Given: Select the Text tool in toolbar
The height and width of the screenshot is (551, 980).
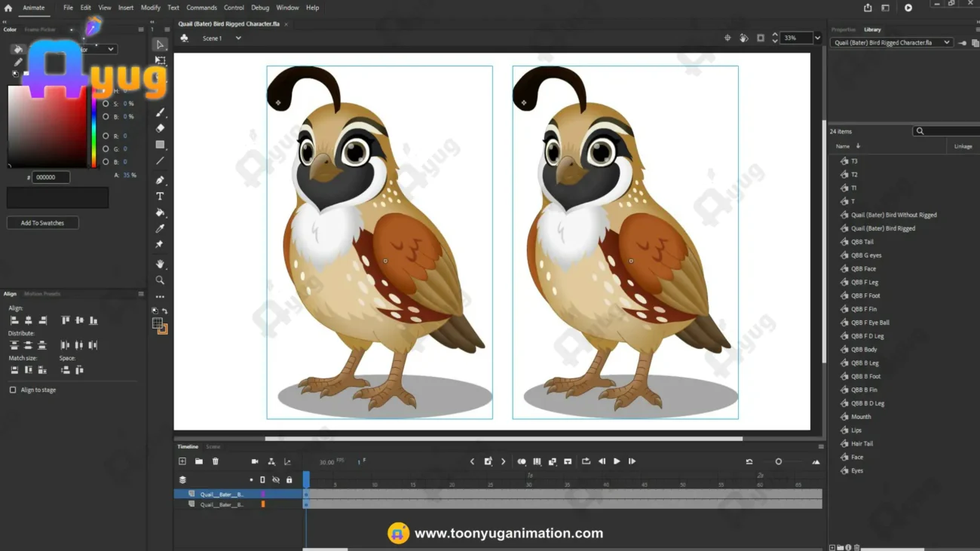Looking at the screenshot, I should pyautogui.click(x=160, y=196).
